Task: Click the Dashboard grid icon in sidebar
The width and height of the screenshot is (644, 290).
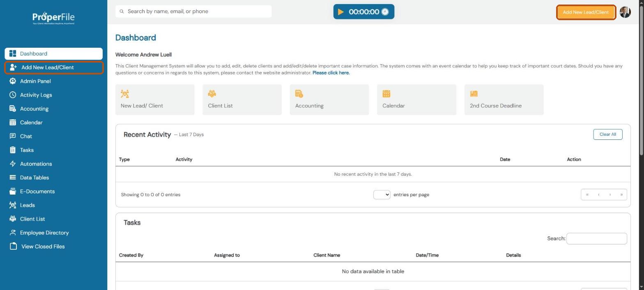Action: tap(13, 53)
